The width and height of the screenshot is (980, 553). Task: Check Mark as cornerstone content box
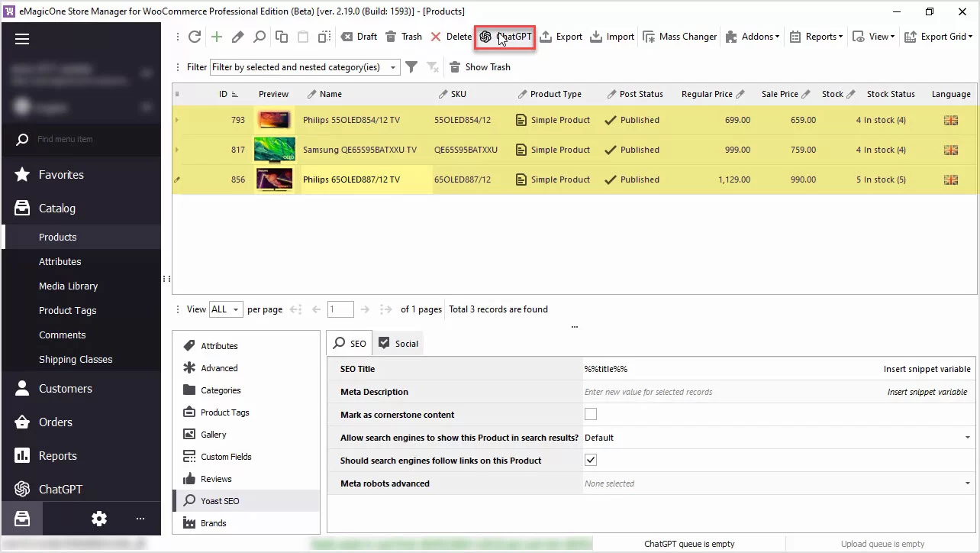point(591,415)
